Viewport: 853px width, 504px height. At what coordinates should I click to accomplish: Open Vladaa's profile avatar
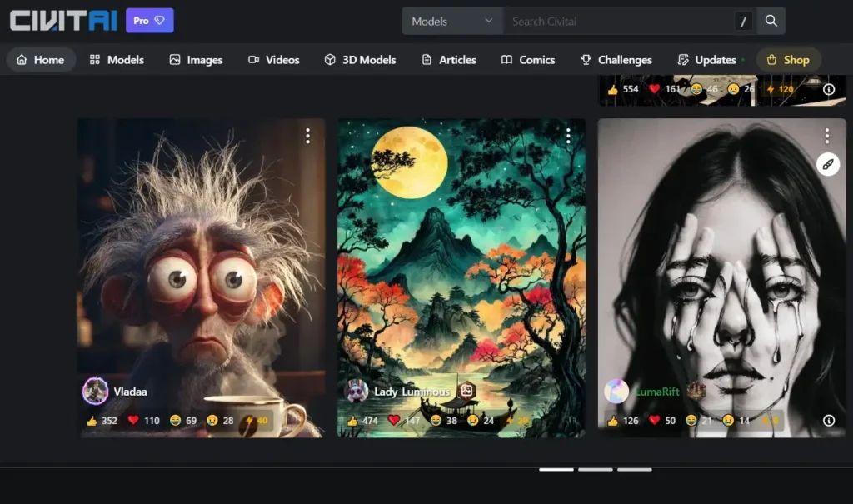pos(95,391)
